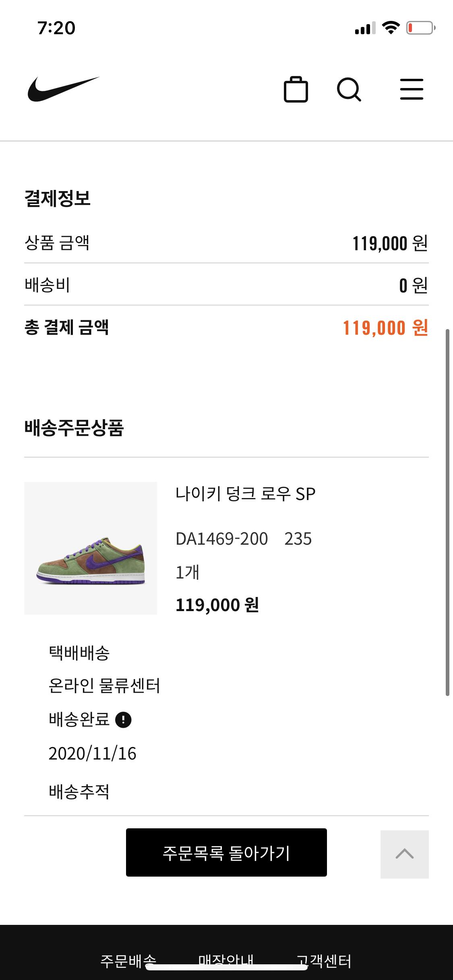Tap the 배송완료 delivery status text
This screenshot has height=980, width=453.
79,720
